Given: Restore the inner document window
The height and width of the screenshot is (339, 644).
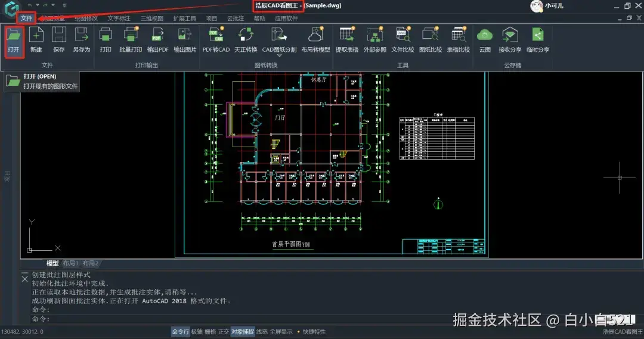Looking at the screenshot, I should 629,18.
